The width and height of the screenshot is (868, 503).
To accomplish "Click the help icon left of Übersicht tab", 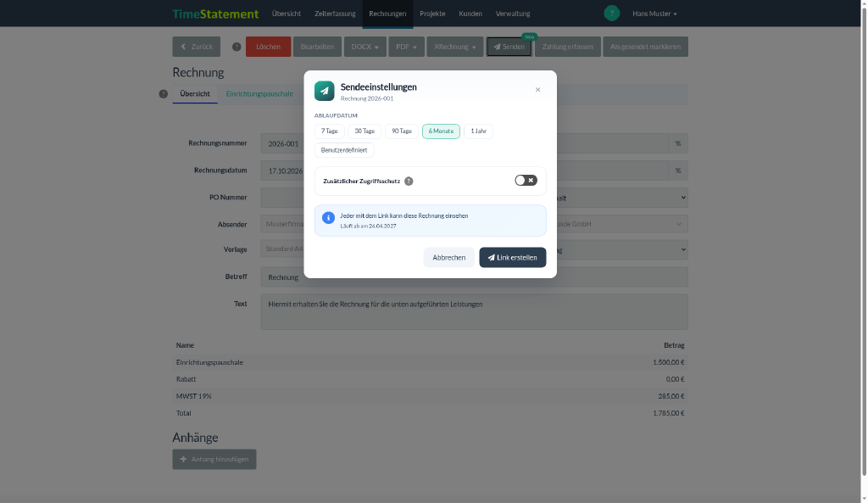I will (164, 94).
